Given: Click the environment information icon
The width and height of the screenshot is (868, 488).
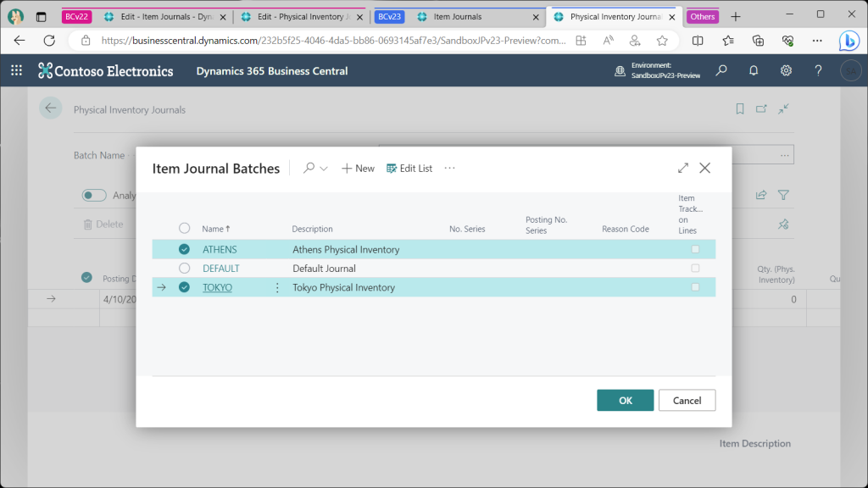Looking at the screenshot, I should [620, 71].
